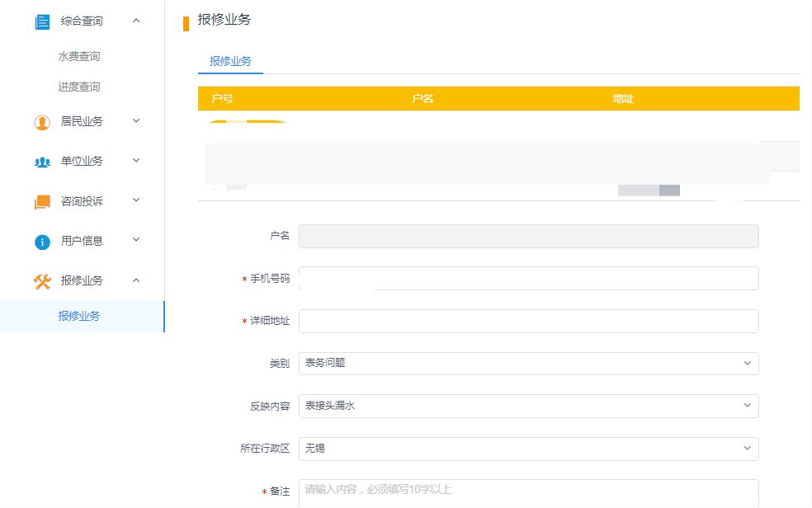Click the 咨询投诉 chat icon
Viewport: 812px width, 508px height.
click(x=42, y=202)
